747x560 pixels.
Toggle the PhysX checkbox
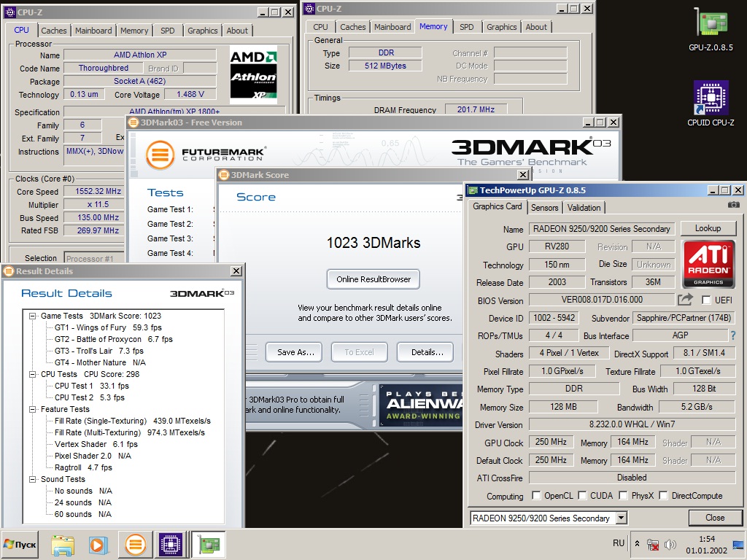pos(623,495)
